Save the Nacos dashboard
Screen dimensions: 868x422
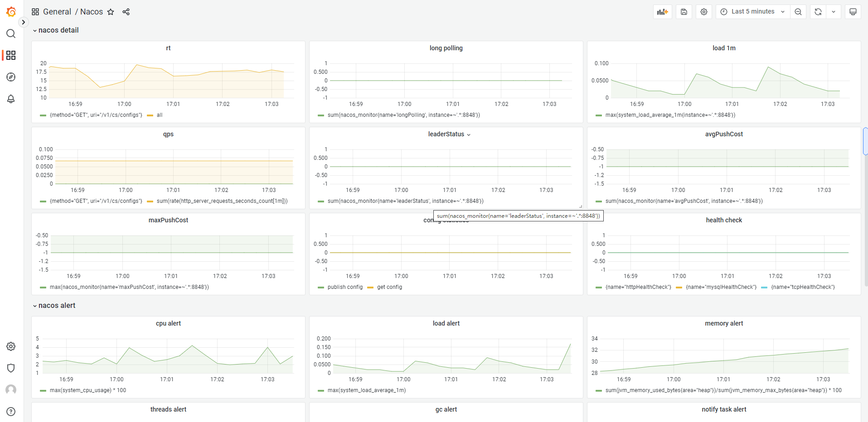tap(684, 11)
